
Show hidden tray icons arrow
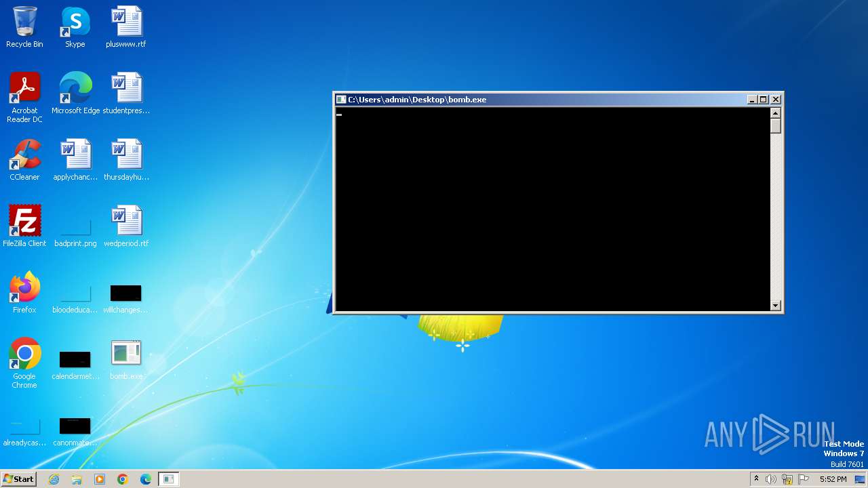coord(756,479)
